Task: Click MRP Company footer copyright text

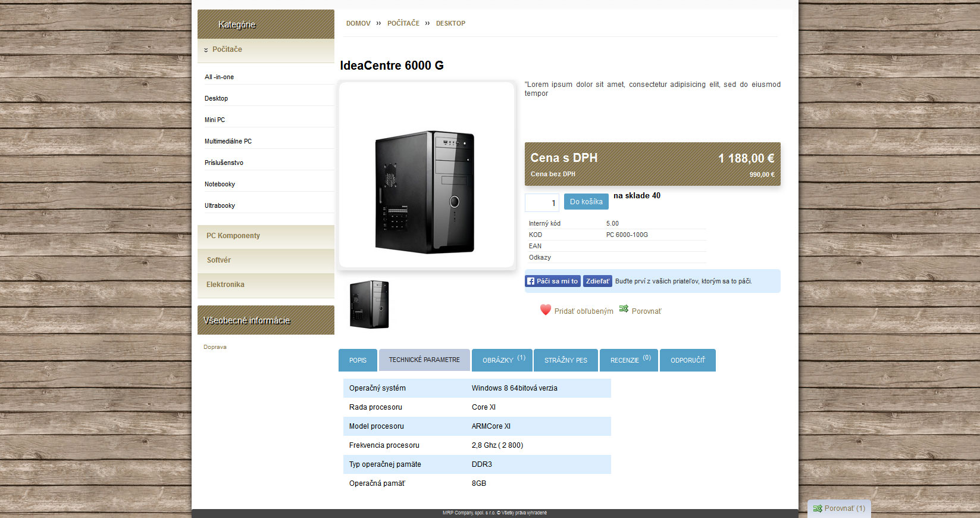Action: (x=494, y=513)
